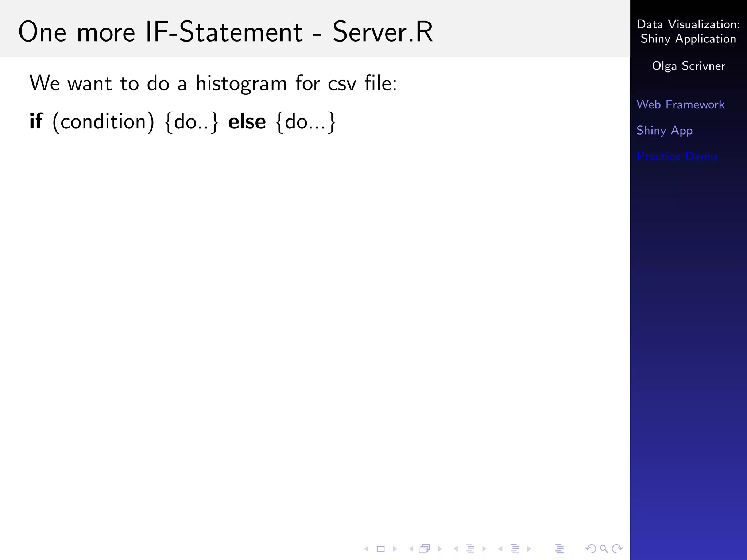Go back one frame, arrow left of stacked-frames icon
This screenshot has height=560, width=747.
coord(411,548)
